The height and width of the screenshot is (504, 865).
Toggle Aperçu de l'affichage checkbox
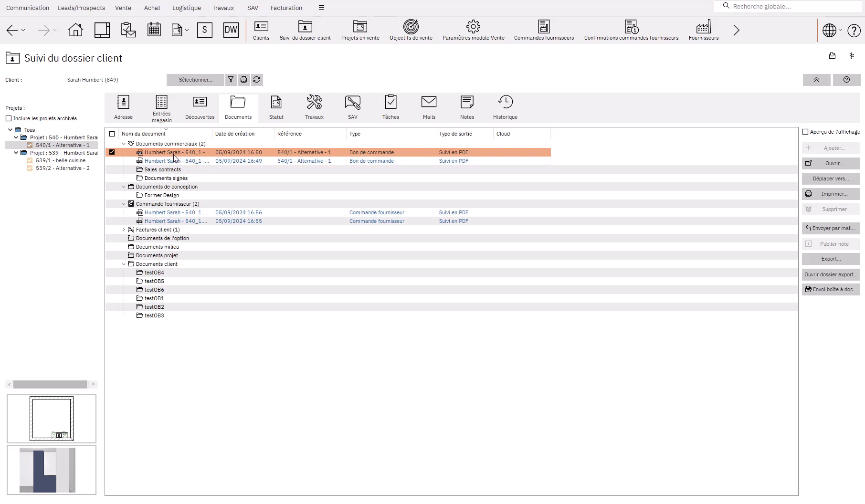pos(805,132)
